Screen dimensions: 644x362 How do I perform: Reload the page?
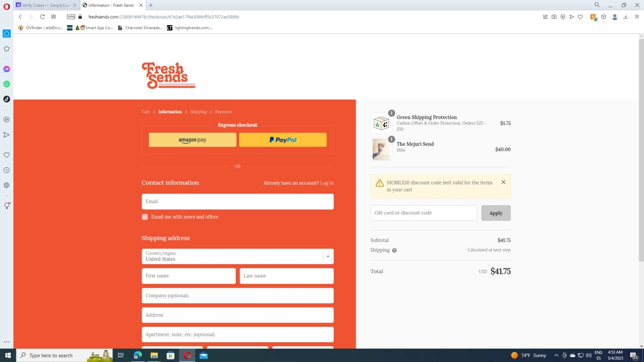pyautogui.click(x=42, y=17)
